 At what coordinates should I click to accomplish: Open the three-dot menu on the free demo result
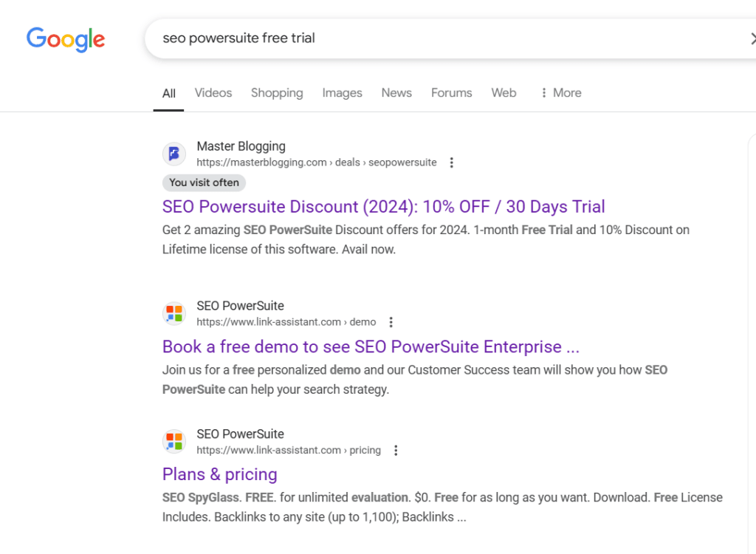(x=391, y=322)
